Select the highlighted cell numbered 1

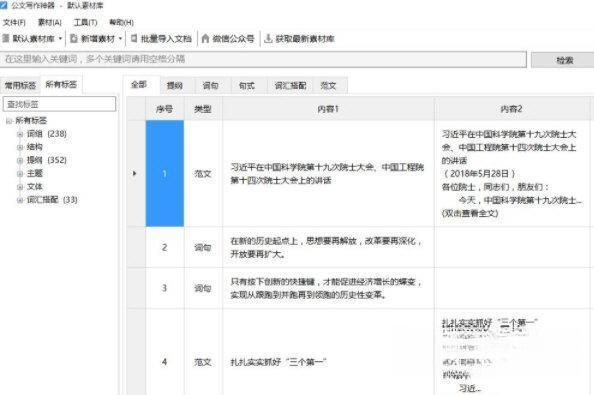(x=165, y=174)
